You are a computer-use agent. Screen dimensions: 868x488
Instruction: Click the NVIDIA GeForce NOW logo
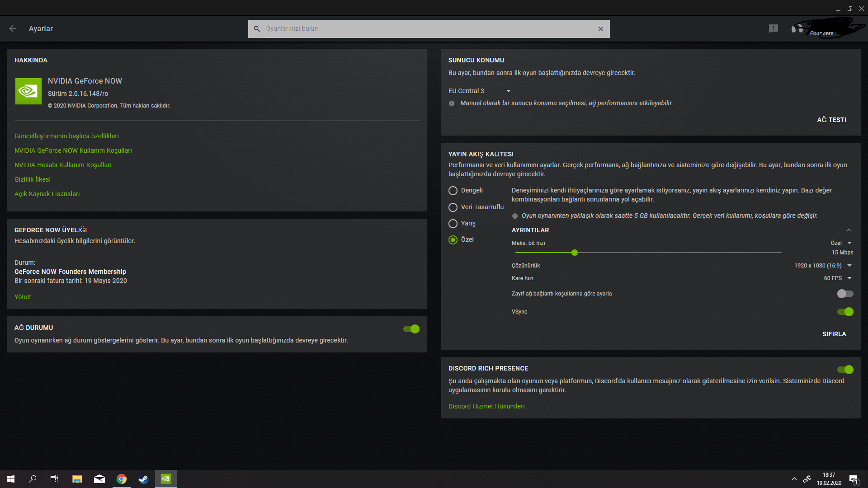(28, 91)
